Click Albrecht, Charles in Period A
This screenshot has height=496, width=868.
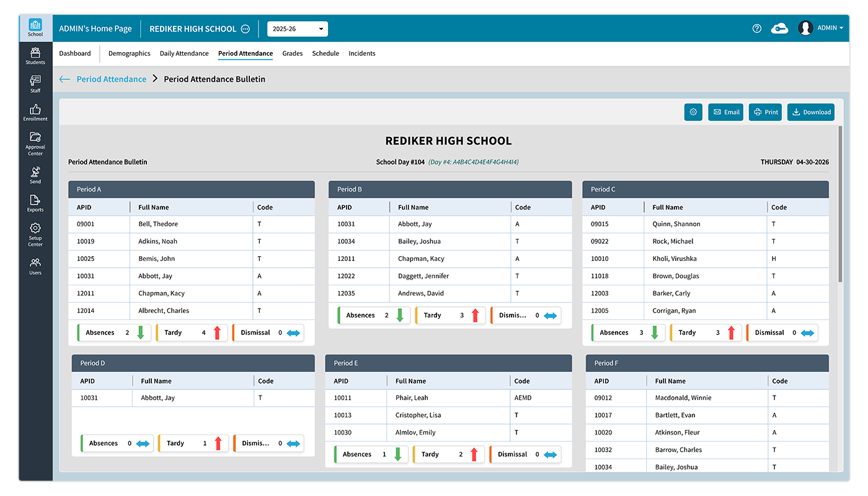(x=164, y=311)
